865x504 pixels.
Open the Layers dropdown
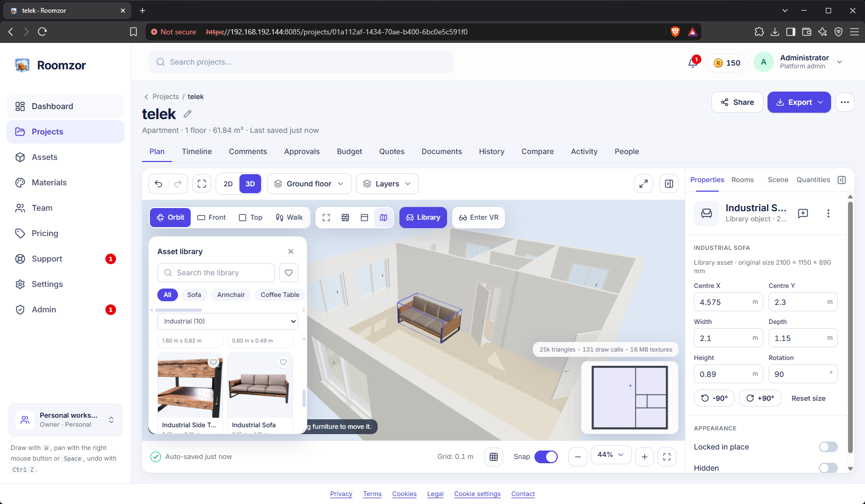(387, 184)
